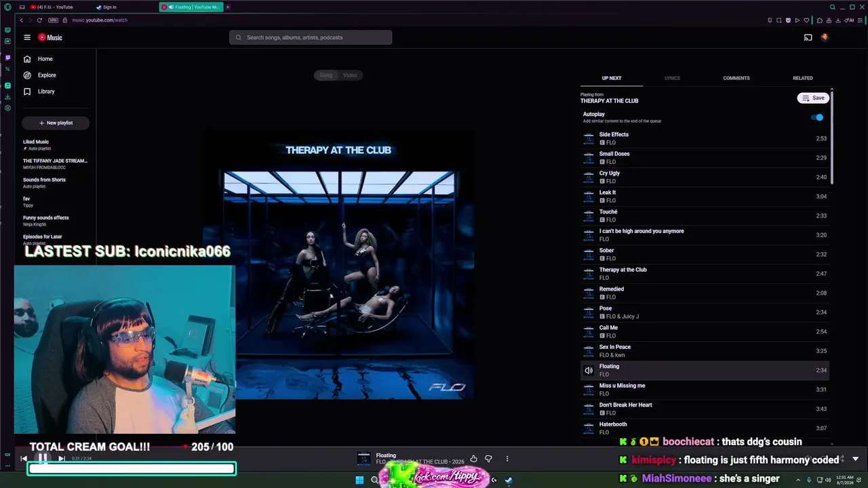Switch to the F.U. - YouTube tab
Viewport: 868px width, 488px height.
(x=52, y=7)
